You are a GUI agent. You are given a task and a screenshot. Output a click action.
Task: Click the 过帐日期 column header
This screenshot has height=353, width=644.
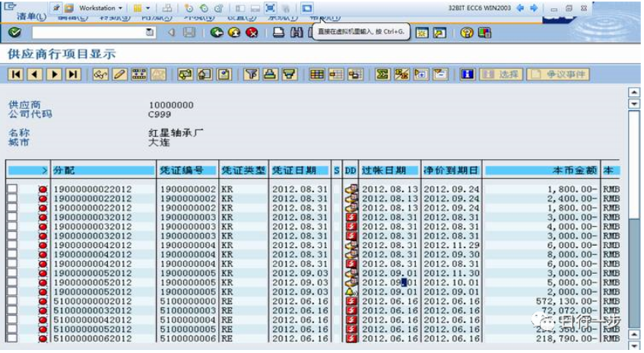pos(390,170)
